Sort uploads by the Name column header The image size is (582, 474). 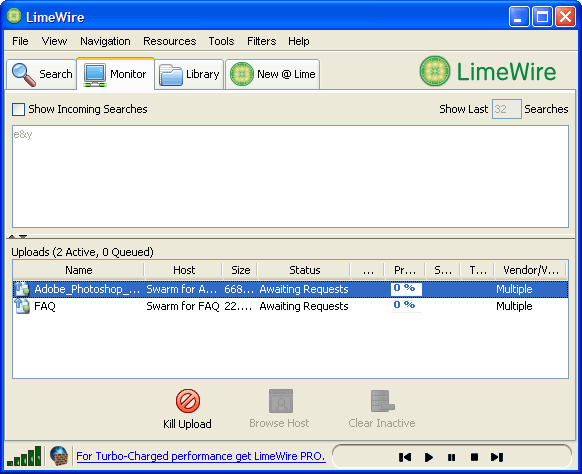click(79, 270)
